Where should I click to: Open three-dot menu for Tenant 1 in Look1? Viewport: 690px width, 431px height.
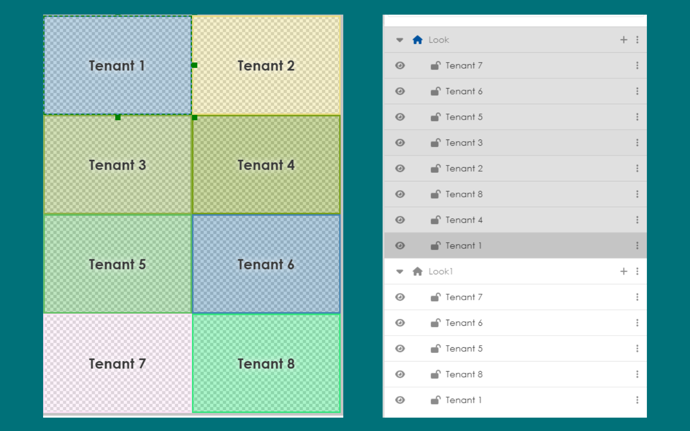[x=637, y=400]
